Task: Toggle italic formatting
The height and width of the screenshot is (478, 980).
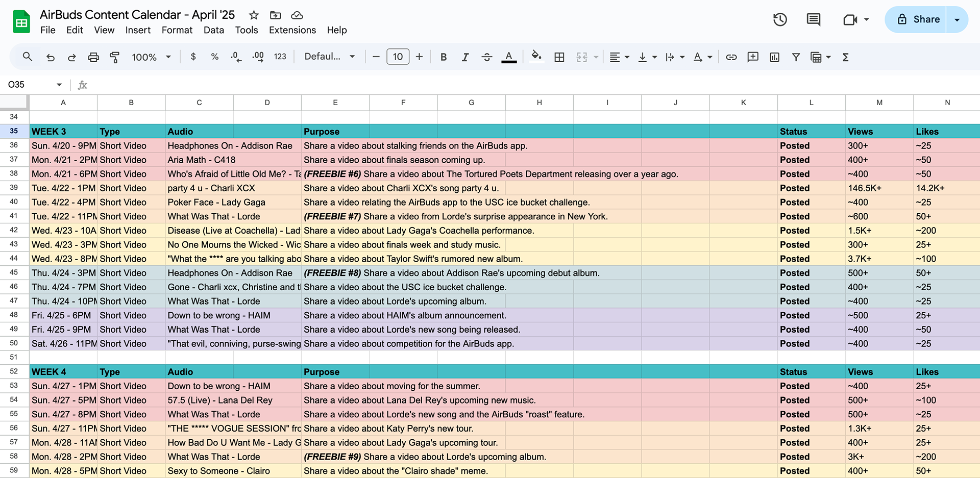Action: coord(465,57)
